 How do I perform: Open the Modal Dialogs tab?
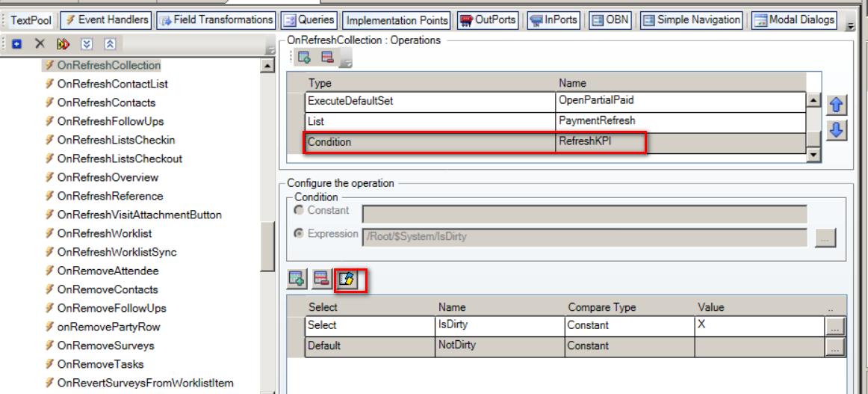[x=794, y=20]
